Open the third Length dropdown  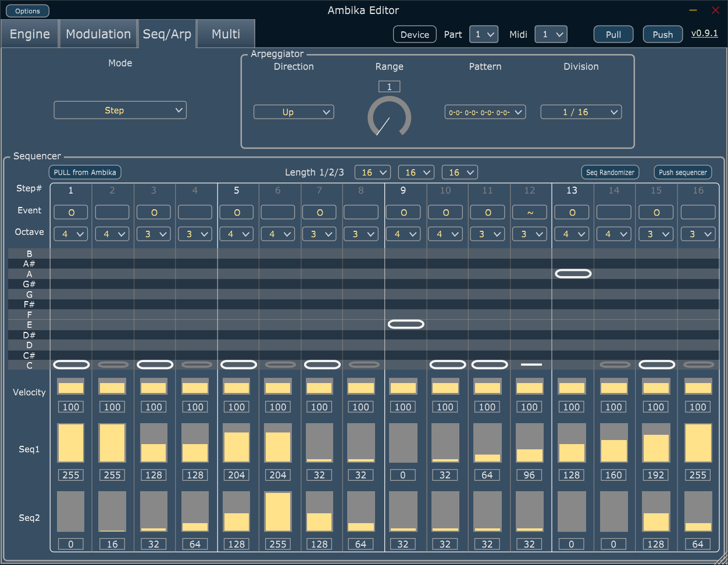tap(460, 172)
